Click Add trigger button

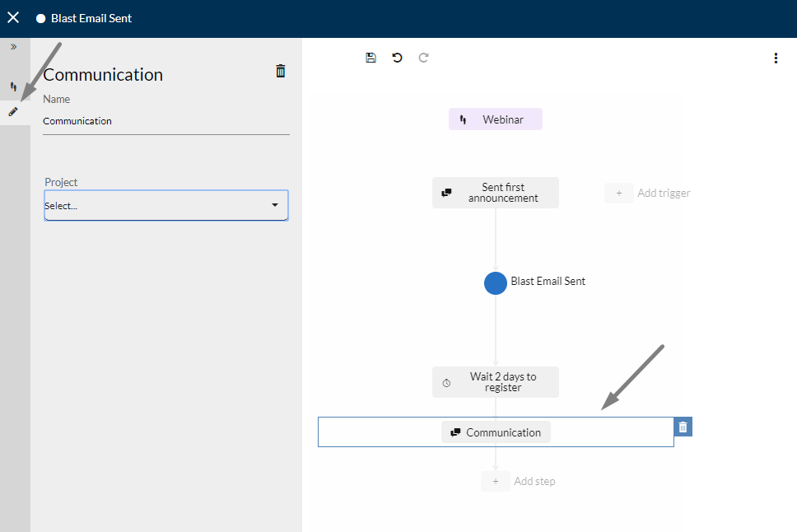click(647, 194)
